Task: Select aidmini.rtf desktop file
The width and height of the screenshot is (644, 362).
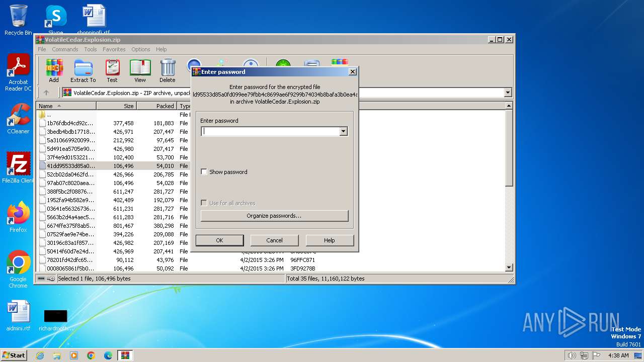Action: pyautogui.click(x=18, y=316)
